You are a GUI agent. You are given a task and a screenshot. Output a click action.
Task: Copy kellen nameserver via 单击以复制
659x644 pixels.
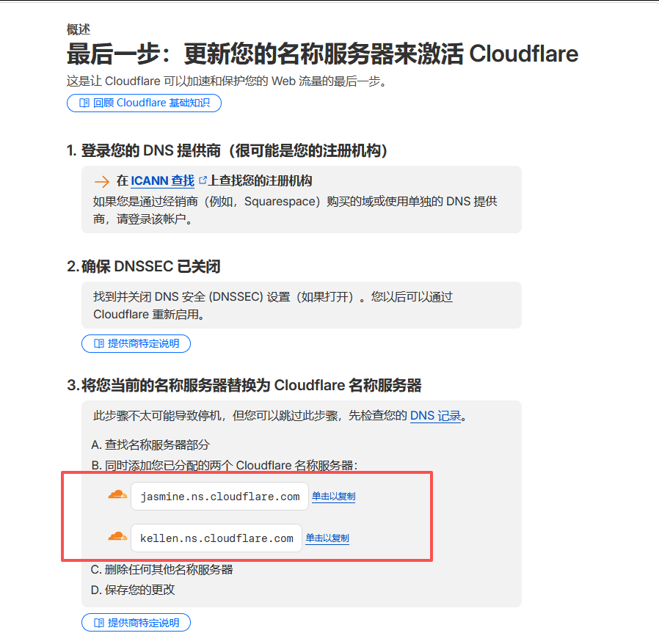pyautogui.click(x=327, y=538)
